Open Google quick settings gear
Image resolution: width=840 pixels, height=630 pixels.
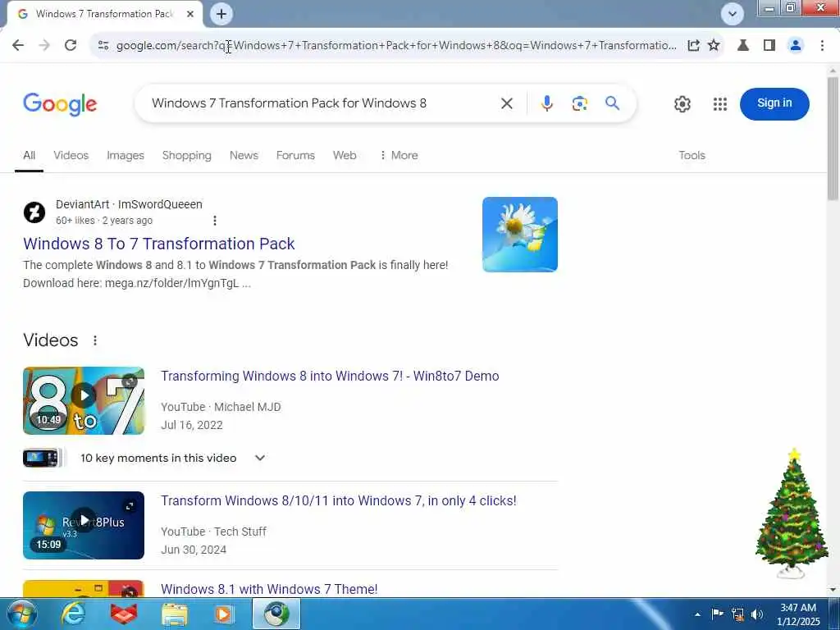pyautogui.click(x=682, y=104)
